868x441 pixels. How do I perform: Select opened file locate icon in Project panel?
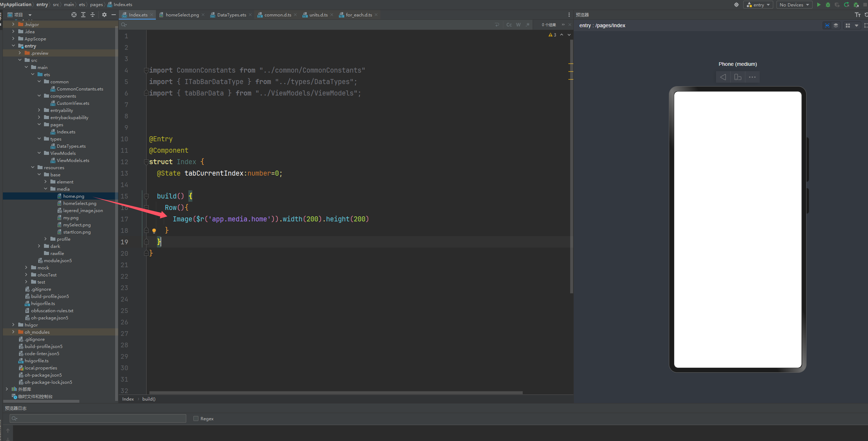pos(74,15)
